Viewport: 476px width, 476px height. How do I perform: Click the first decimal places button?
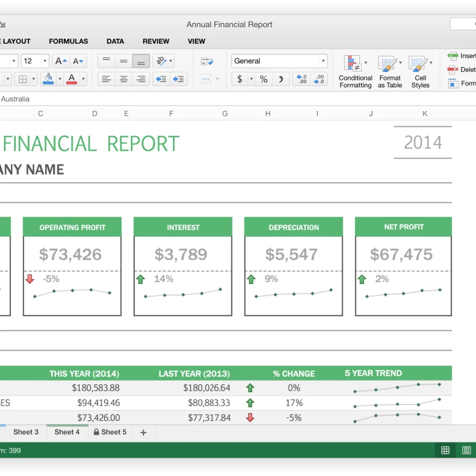pyautogui.click(x=301, y=79)
